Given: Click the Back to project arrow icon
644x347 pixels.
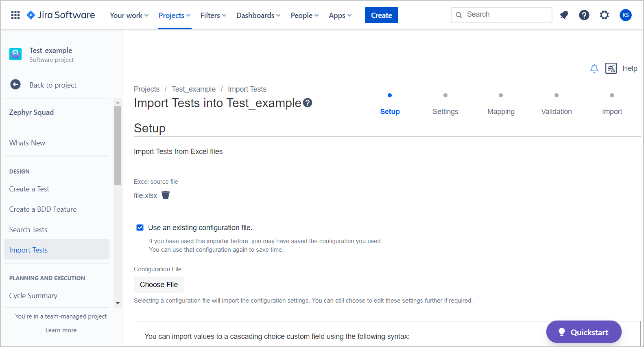Looking at the screenshot, I should pos(15,84).
